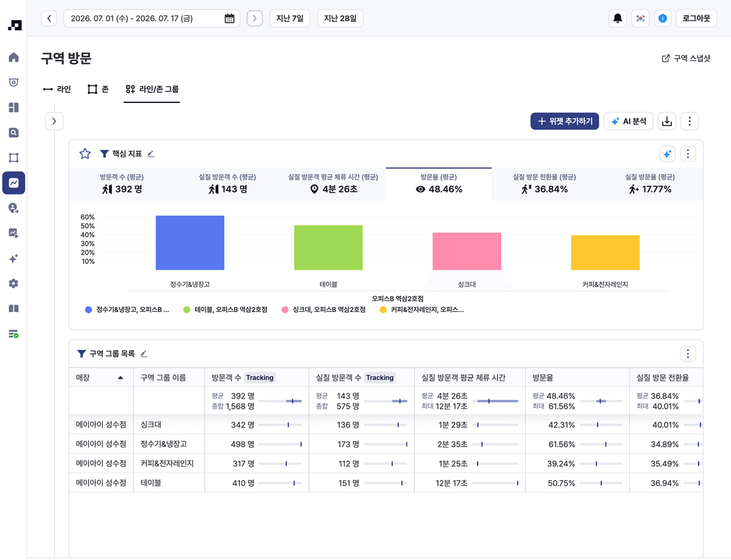
Task: Open settings gear in the sidebar
Action: point(13,283)
